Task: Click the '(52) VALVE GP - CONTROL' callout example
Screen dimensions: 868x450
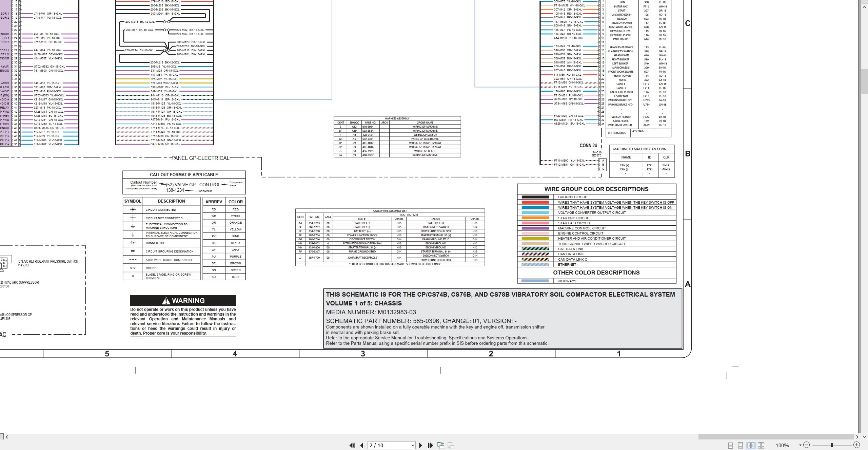Action: [193, 185]
